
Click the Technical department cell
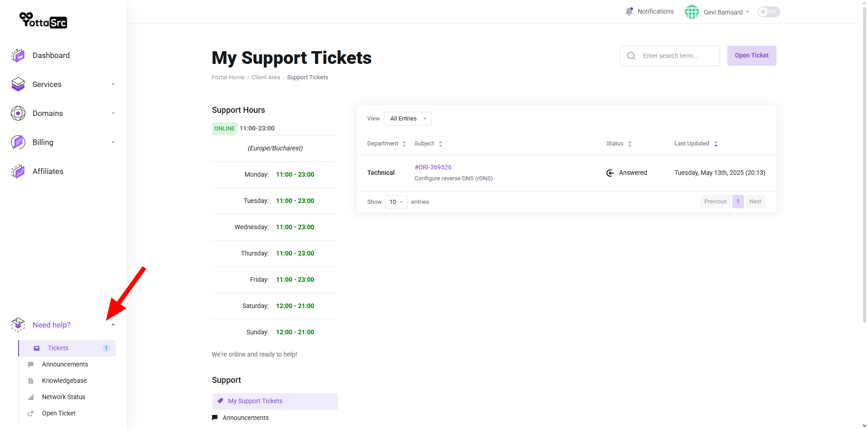[381, 173]
